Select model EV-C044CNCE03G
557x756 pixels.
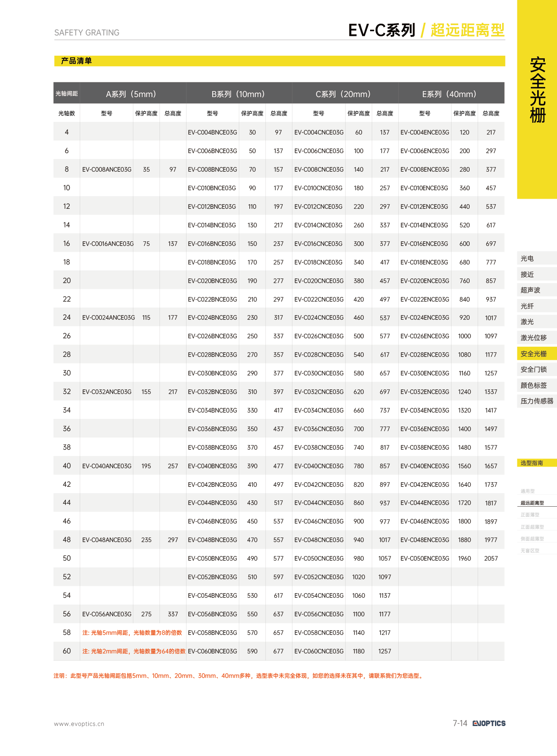[x=319, y=503]
